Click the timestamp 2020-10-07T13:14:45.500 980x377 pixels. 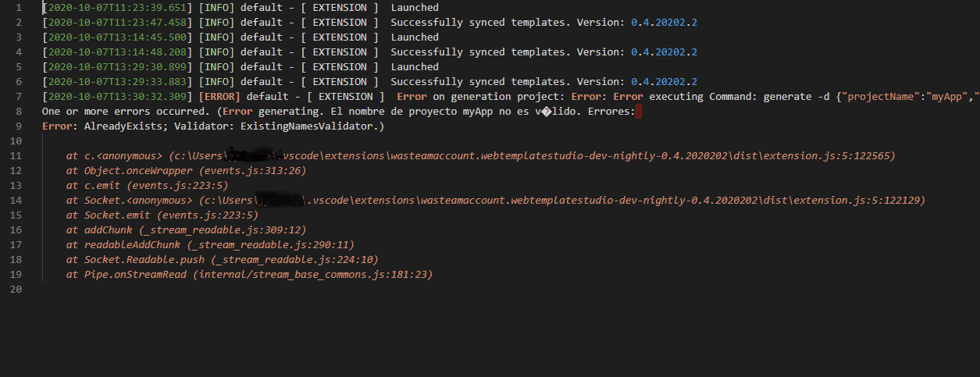click(117, 37)
